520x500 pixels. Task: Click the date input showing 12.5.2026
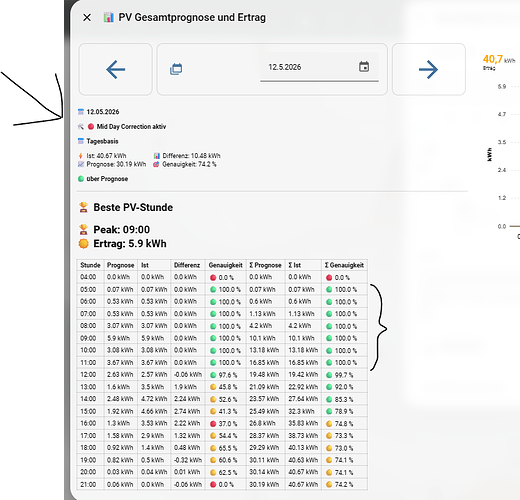click(319, 67)
